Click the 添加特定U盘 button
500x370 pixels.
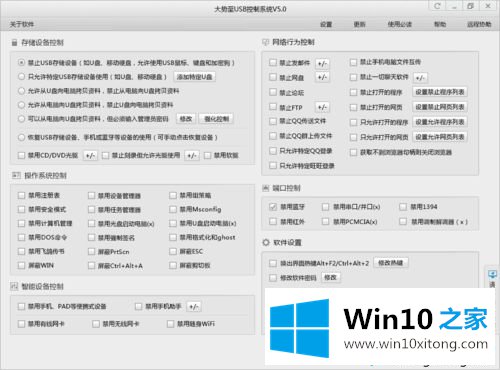(194, 77)
